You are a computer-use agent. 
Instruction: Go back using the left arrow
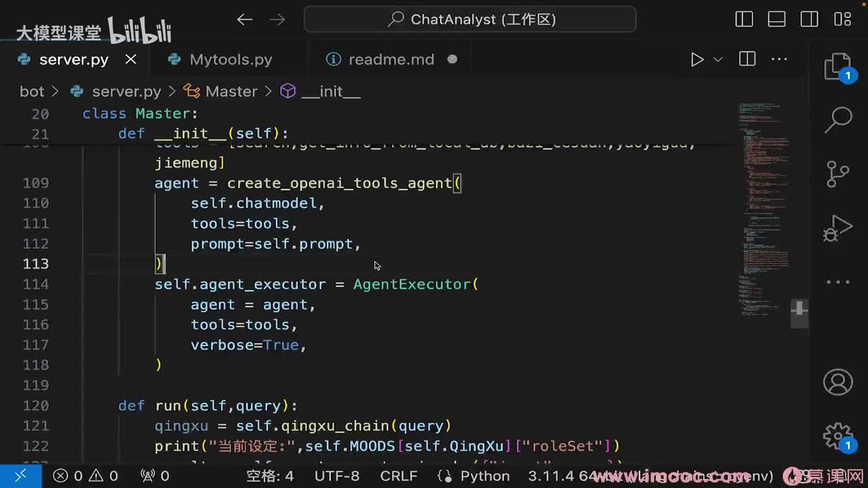tap(244, 19)
